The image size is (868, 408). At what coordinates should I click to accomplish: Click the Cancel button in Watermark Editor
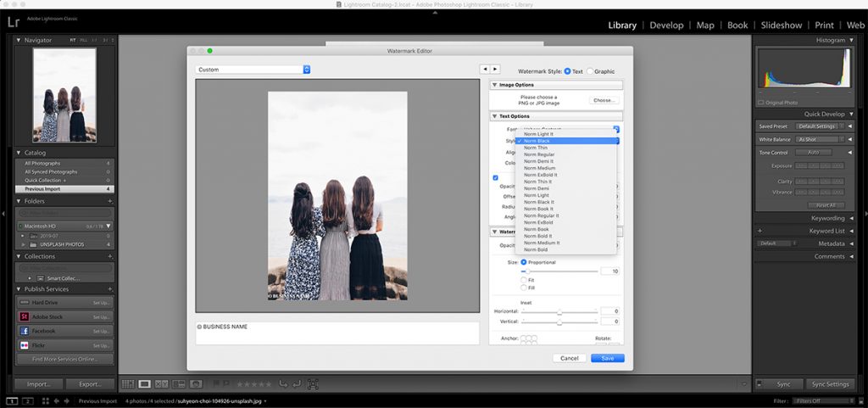[569, 358]
